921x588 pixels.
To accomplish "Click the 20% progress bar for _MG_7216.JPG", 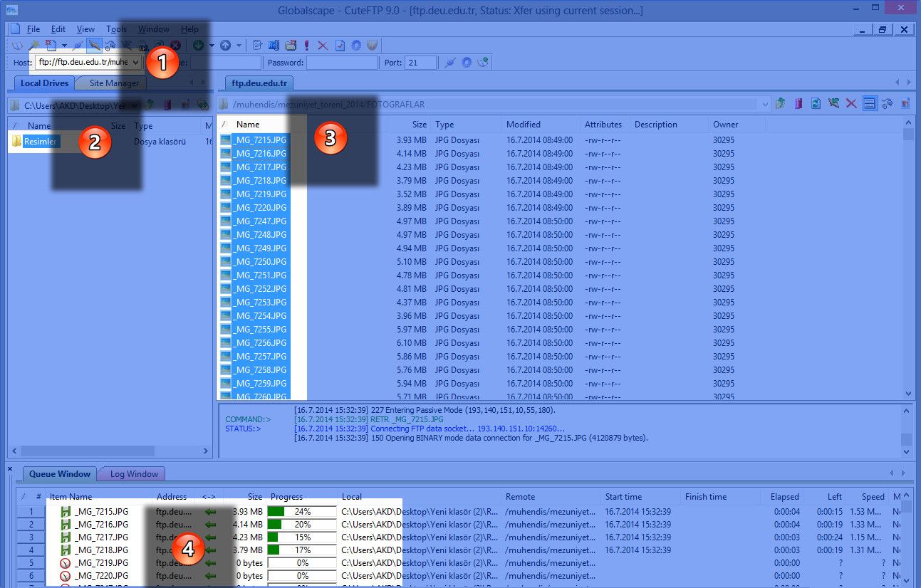I will click(302, 524).
